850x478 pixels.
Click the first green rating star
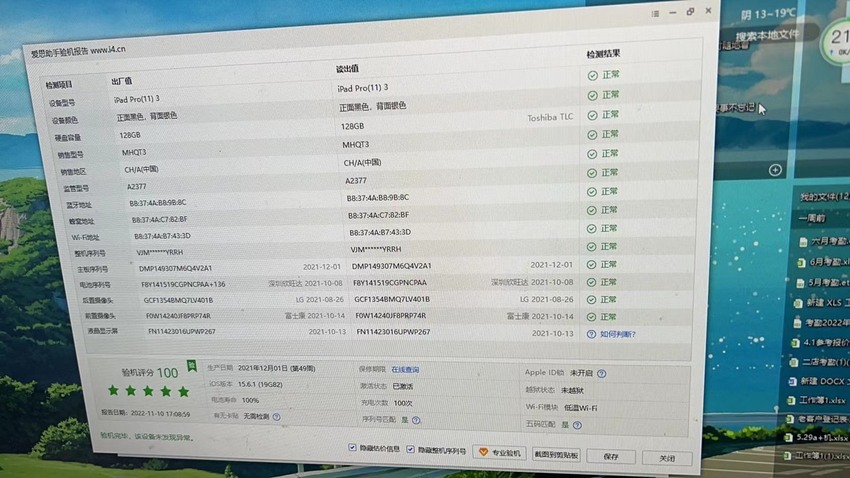[x=113, y=390]
